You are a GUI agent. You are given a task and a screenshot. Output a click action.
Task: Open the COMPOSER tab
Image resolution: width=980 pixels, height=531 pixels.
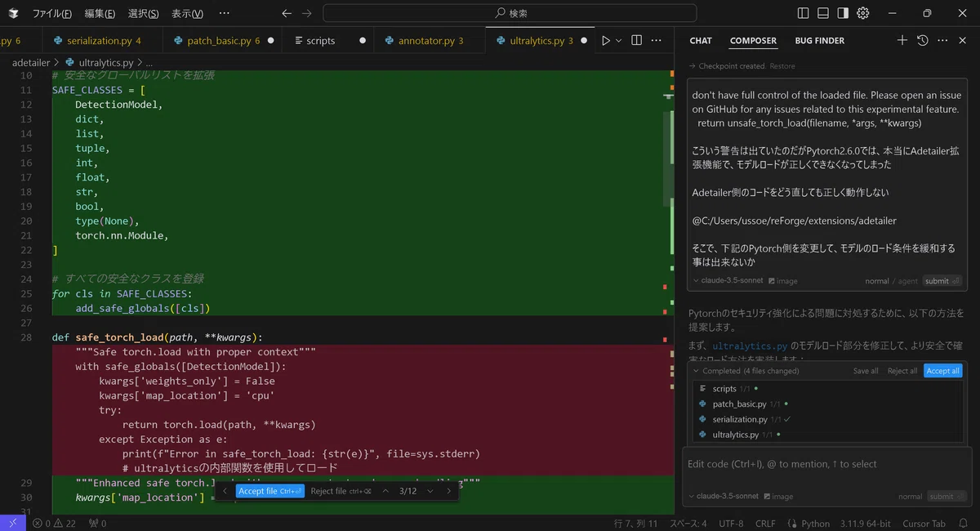point(753,41)
